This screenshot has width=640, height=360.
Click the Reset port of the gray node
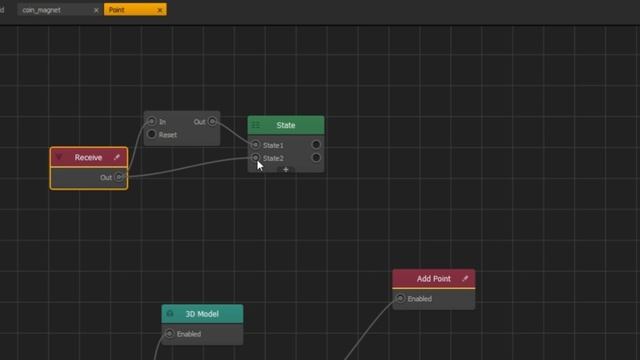pos(152,134)
